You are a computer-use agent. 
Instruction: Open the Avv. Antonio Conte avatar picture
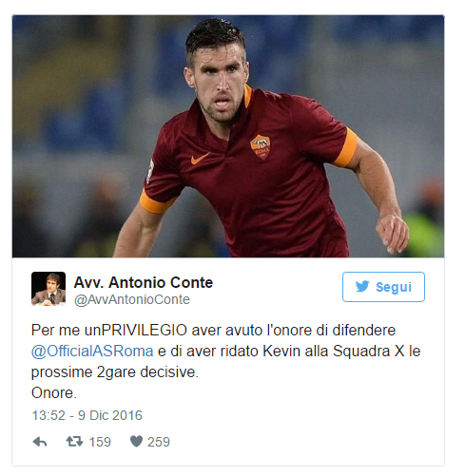pyautogui.click(x=48, y=289)
